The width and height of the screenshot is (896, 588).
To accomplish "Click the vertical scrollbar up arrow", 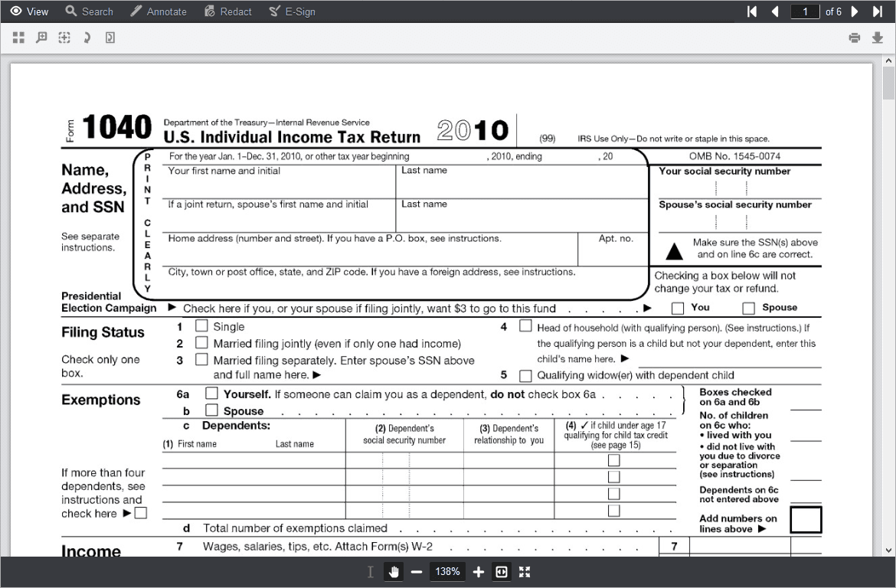I will tap(888, 60).
